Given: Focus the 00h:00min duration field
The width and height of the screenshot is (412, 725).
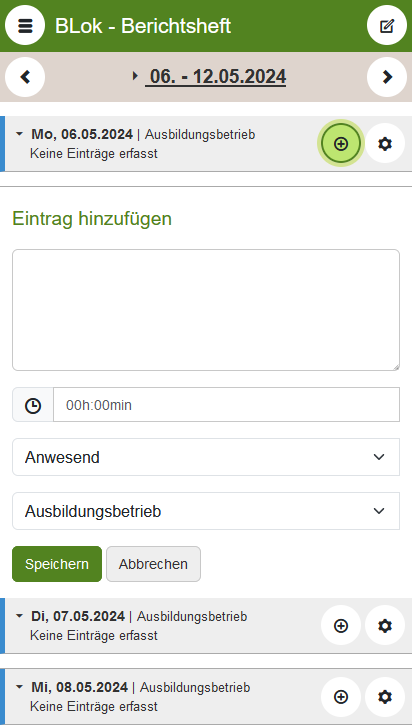Looking at the screenshot, I should tap(227, 405).
